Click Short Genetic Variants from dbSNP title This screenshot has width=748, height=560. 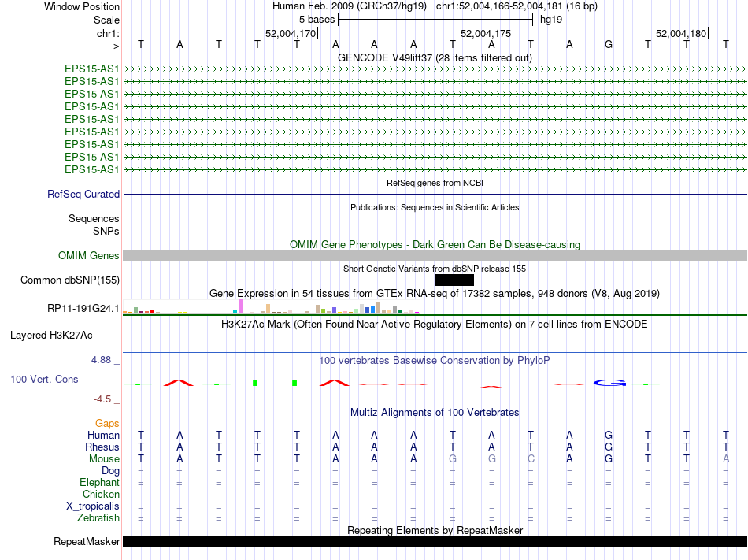pyautogui.click(x=435, y=269)
